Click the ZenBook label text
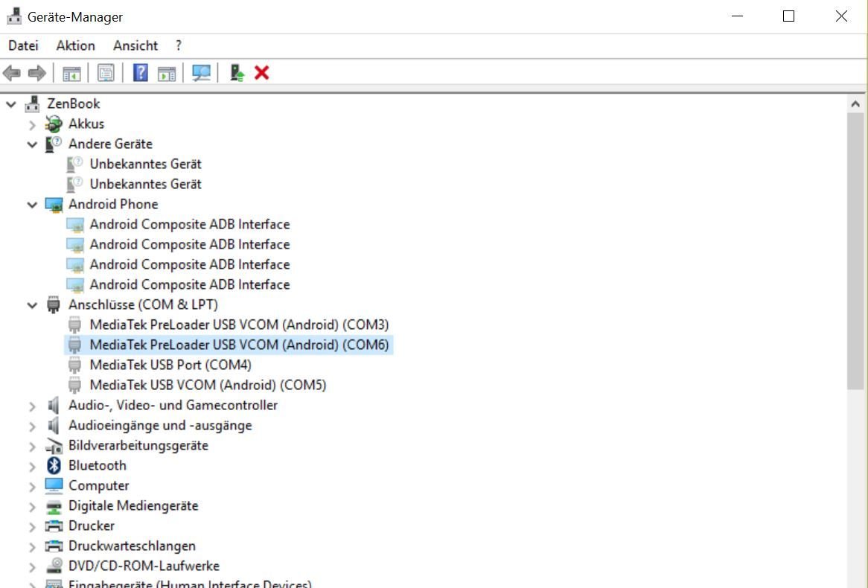868x588 pixels. [x=74, y=103]
